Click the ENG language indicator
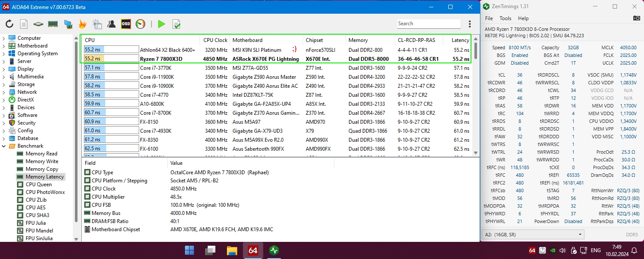 coord(596,250)
